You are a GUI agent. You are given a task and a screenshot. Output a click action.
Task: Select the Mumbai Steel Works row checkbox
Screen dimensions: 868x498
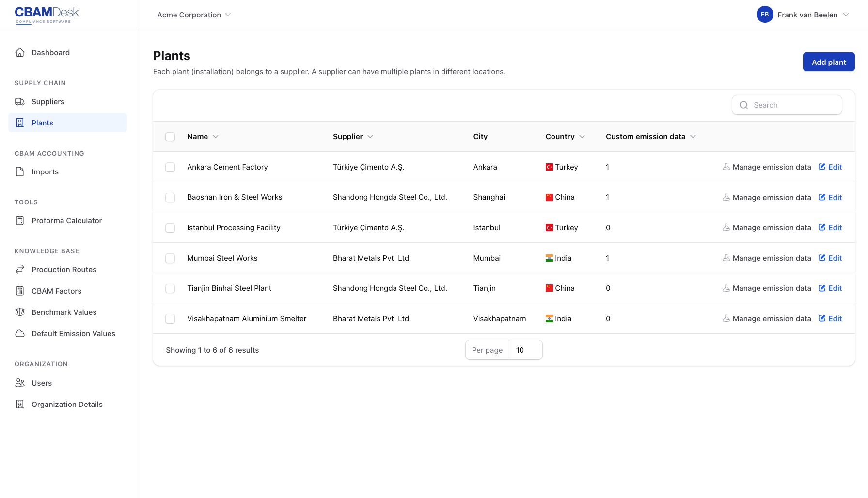(x=170, y=258)
